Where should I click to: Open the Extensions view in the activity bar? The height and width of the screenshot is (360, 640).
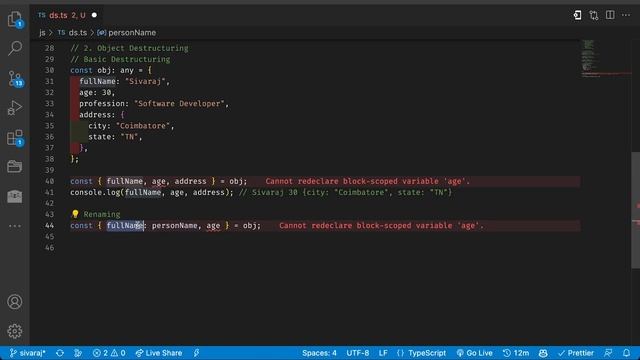click(15, 138)
